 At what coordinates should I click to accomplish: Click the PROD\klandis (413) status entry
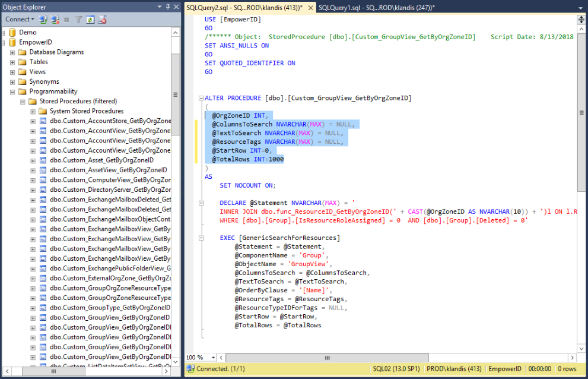454,369
